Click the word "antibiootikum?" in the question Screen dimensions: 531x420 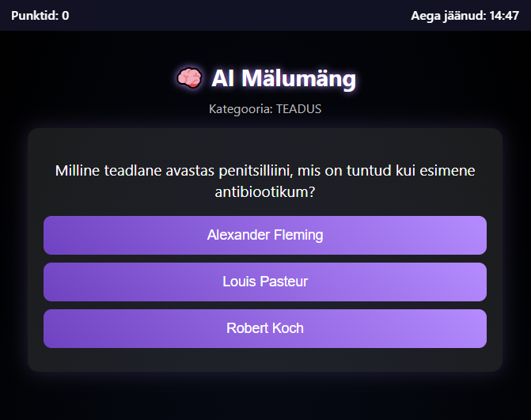click(x=265, y=192)
